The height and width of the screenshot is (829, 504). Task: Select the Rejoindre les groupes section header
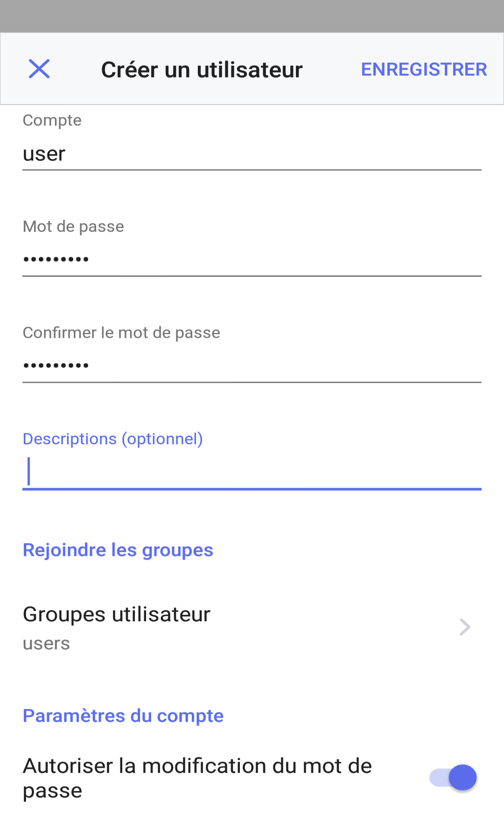click(118, 550)
